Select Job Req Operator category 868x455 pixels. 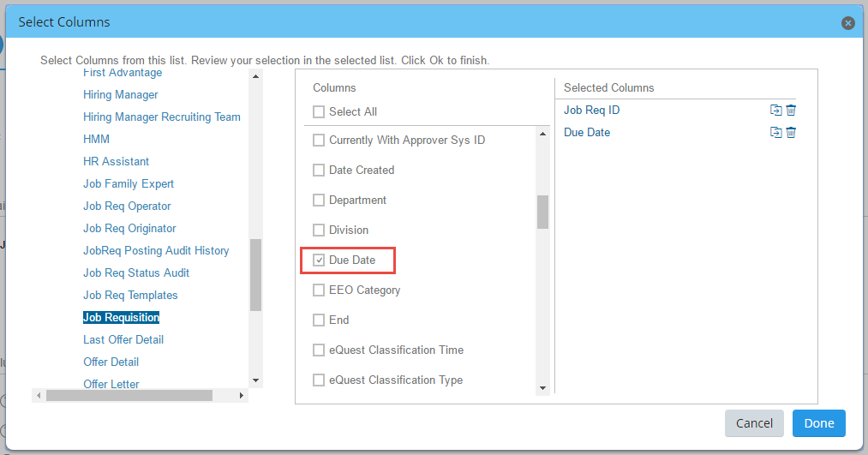tap(128, 206)
